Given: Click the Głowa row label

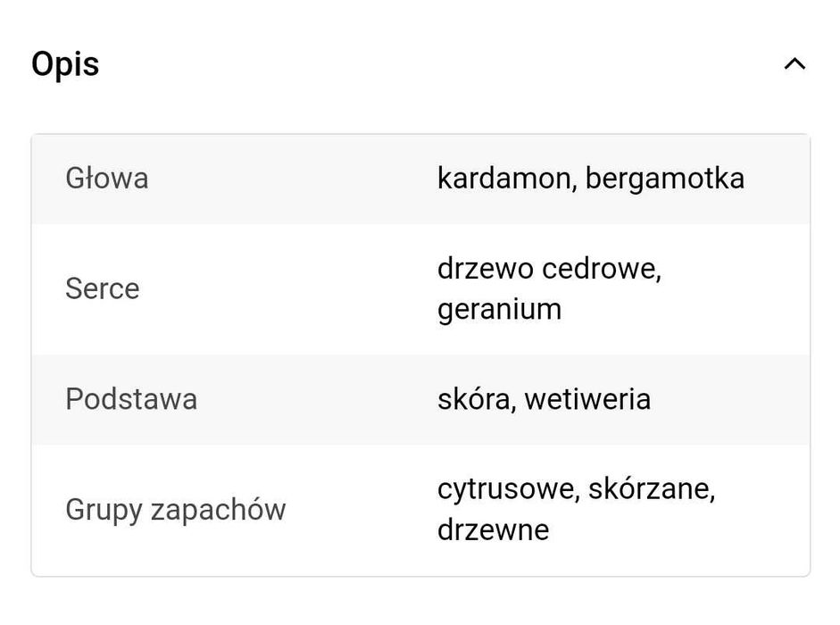Looking at the screenshot, I should tap(107, 179).
